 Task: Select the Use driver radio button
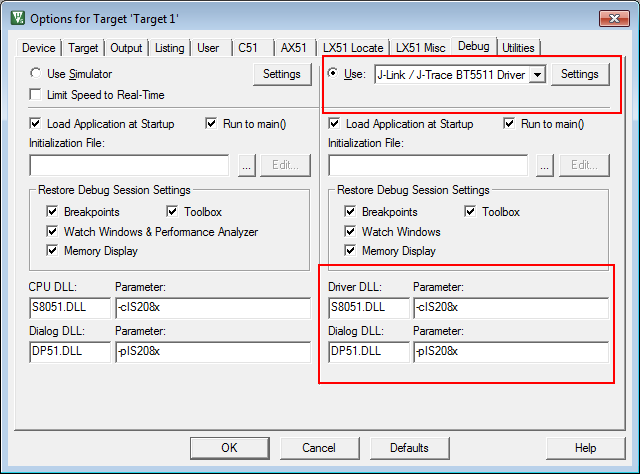[334, 74]
